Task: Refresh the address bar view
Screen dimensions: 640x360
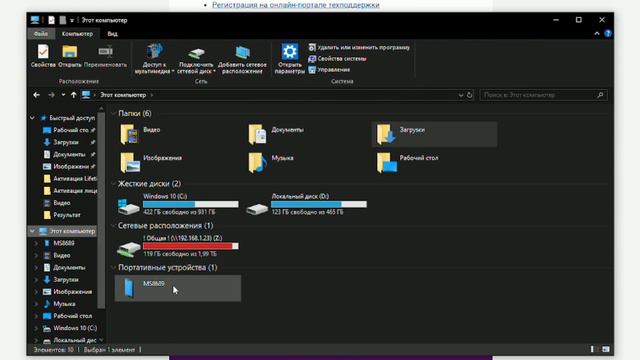Action: coord(469,95)
